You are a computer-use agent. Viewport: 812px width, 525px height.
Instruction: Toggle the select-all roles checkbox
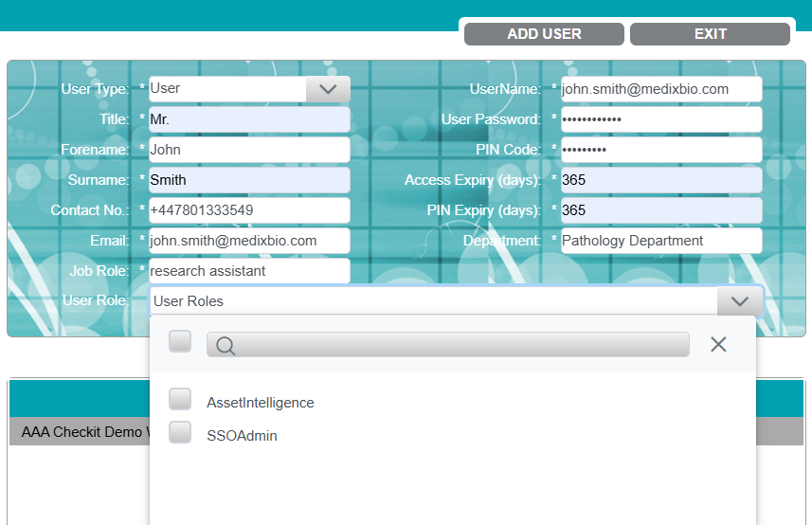[x=180, y=342]
